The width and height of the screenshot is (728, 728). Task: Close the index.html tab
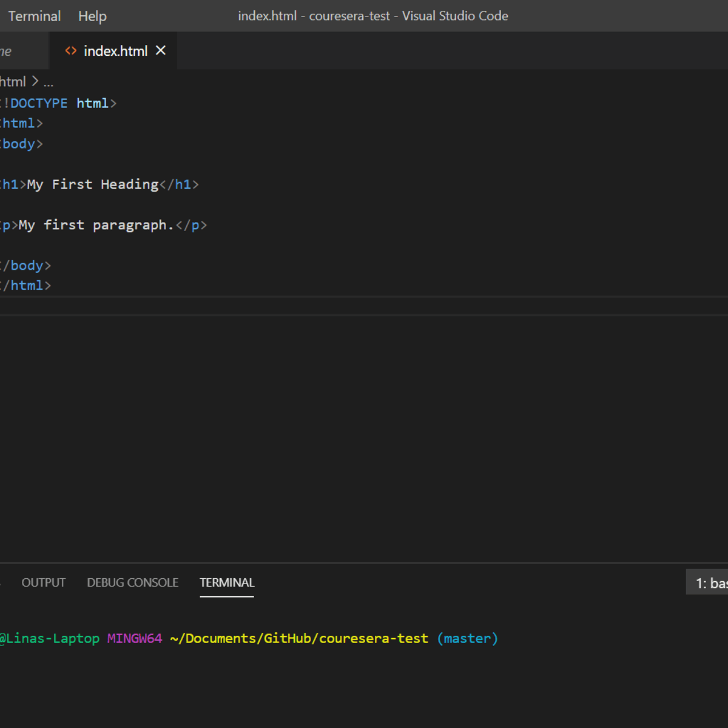coord(160,50)
